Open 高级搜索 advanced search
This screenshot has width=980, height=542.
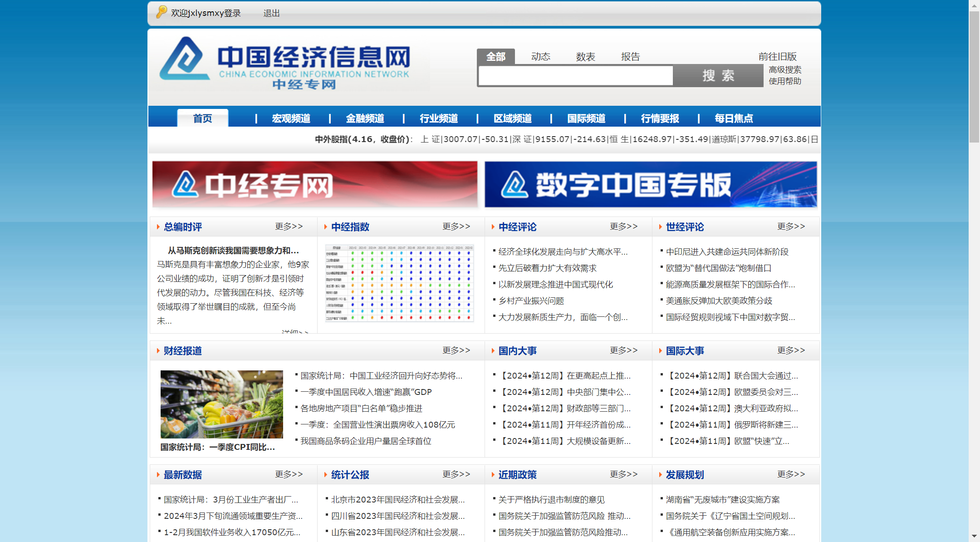[x=784, y=69]
